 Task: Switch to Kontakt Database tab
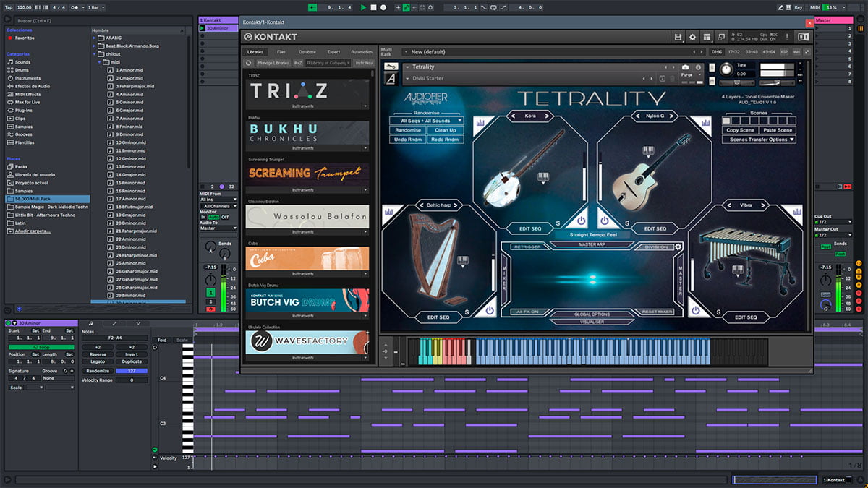[307, 52]
